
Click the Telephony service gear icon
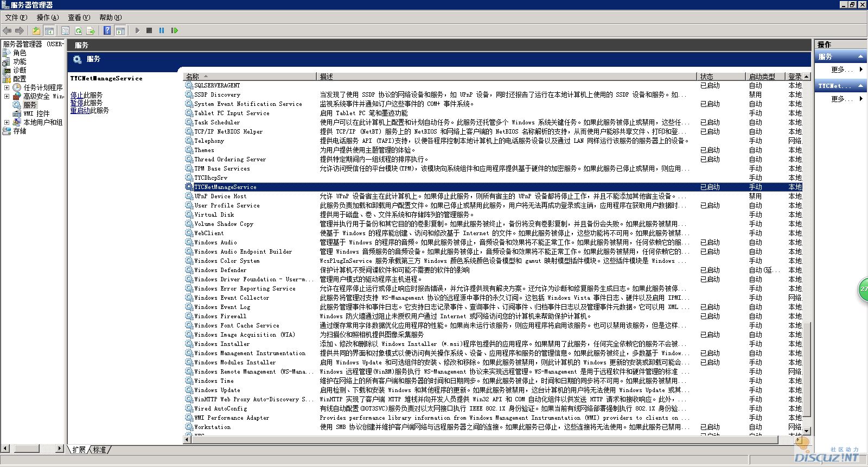[189, 141]
